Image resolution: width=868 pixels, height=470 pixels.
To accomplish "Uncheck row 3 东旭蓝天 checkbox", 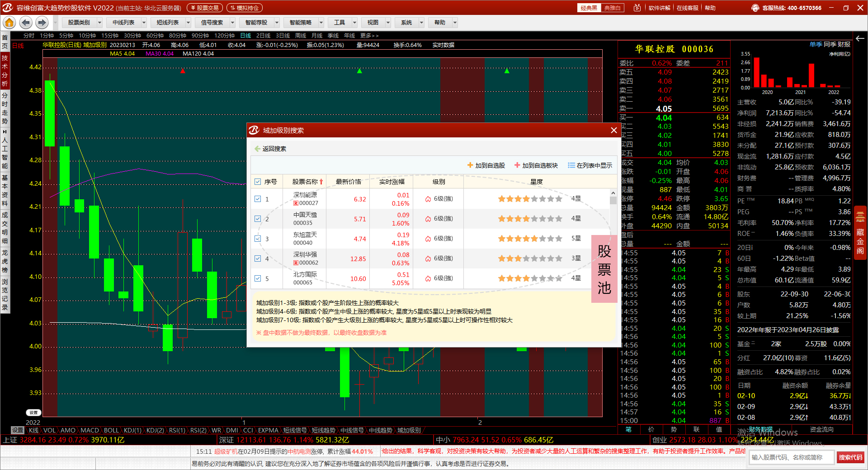I will pos(258,239).
